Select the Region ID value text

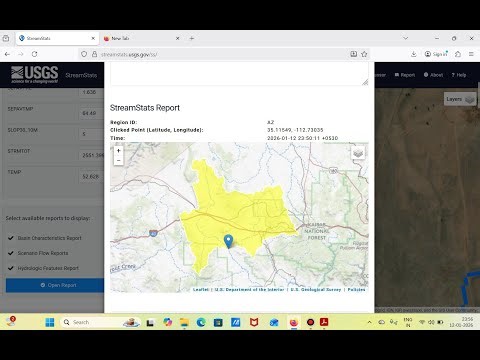click(x=270, y=122)
